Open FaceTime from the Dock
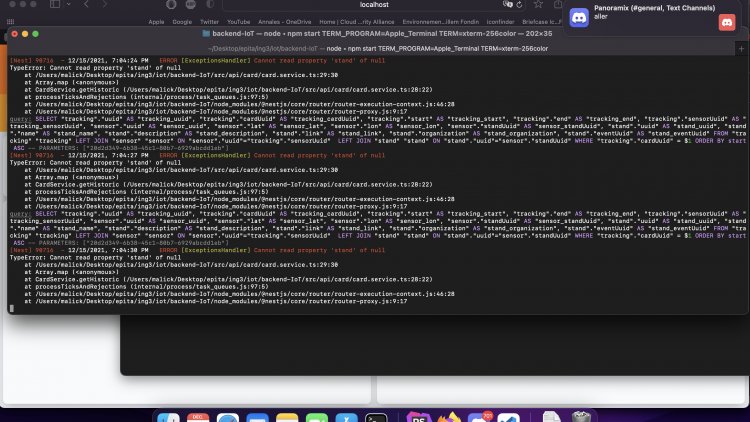This screenshot has width=750, height=422. point(317,417)
